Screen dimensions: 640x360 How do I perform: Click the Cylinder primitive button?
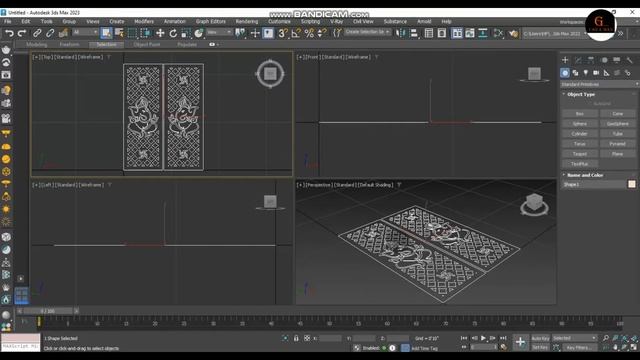pos(580,134)
